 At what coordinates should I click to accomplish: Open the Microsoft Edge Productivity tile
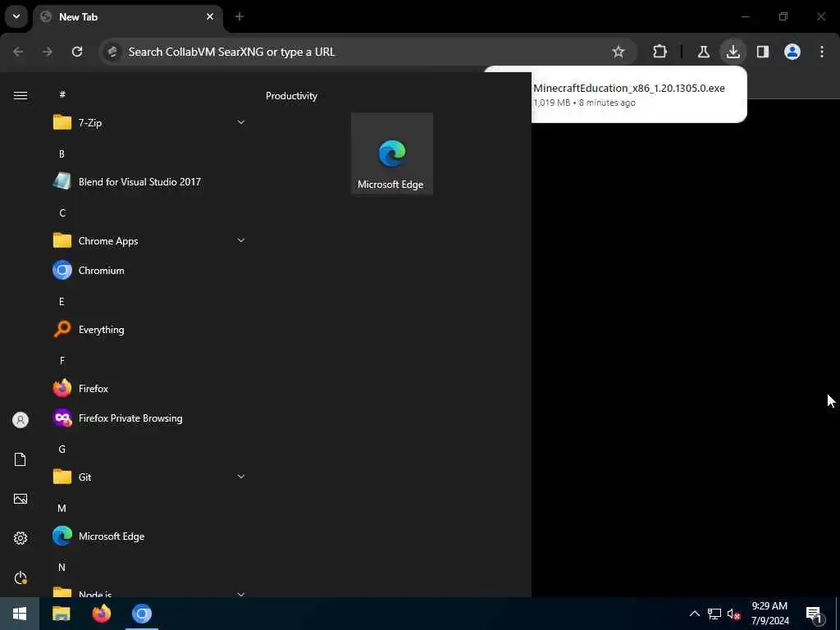[391, 153]
